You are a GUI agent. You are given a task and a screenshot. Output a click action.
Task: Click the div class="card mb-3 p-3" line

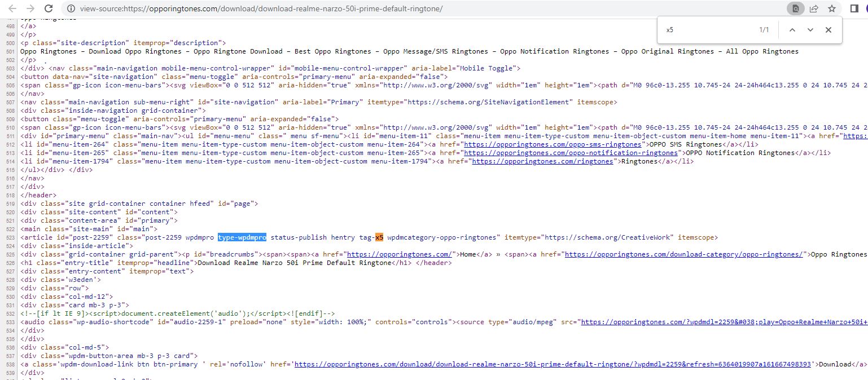pyautogui.click(x=75, y=305)
